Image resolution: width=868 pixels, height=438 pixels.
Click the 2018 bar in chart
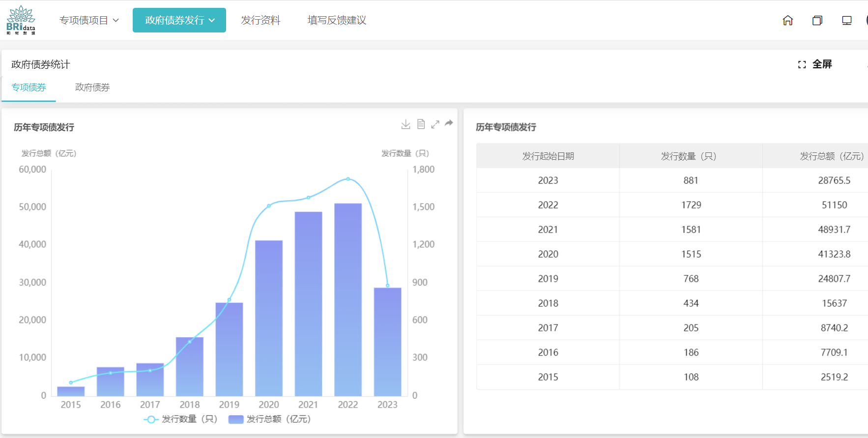pos(190,367)
